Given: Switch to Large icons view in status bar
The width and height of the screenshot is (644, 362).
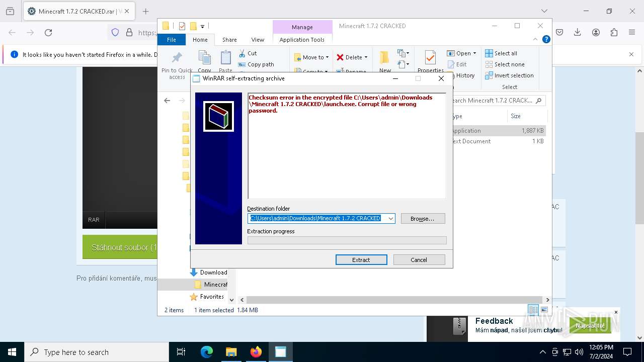Looking at the screenshot, I should [x=544, y=310].
